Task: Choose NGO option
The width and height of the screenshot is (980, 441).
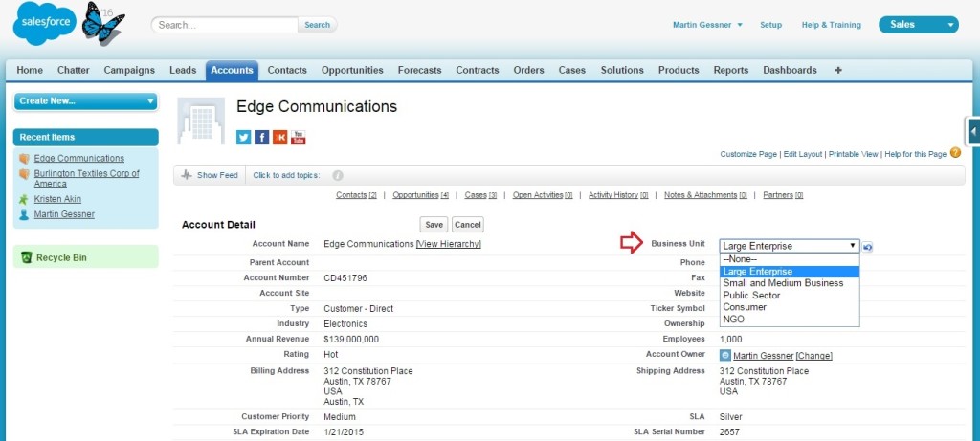Action: pos(790,320)
